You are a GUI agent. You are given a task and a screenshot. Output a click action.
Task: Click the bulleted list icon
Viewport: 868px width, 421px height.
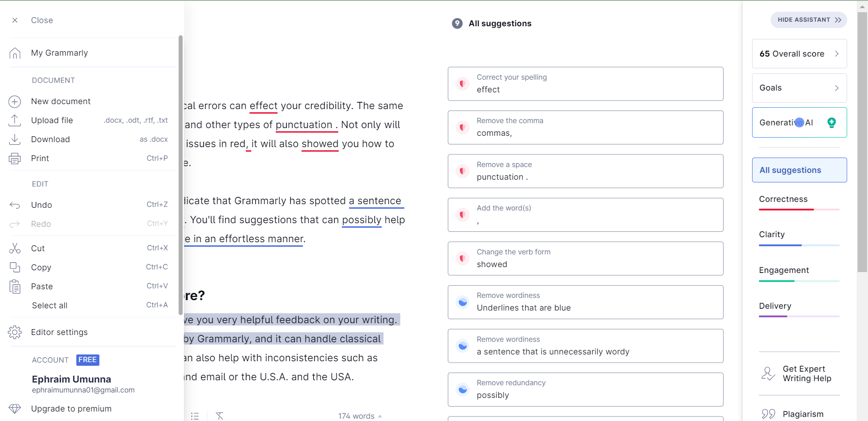click(195, 416)
